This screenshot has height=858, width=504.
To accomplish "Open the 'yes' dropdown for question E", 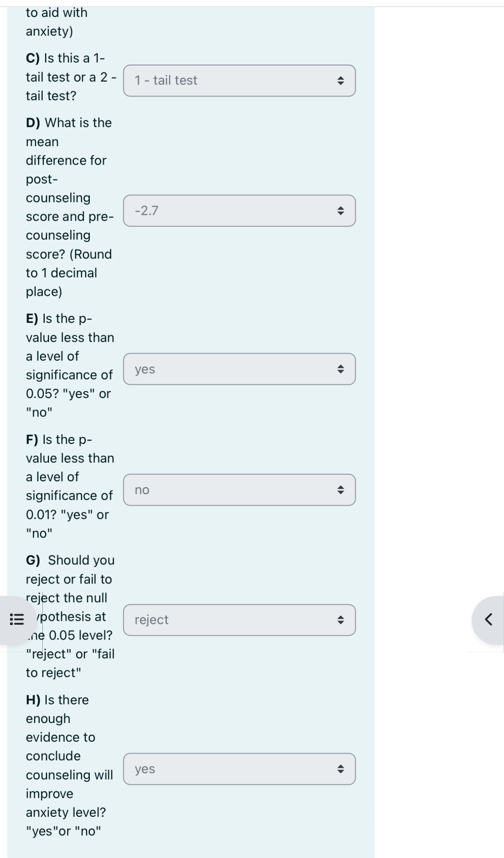I will point(239,368).
